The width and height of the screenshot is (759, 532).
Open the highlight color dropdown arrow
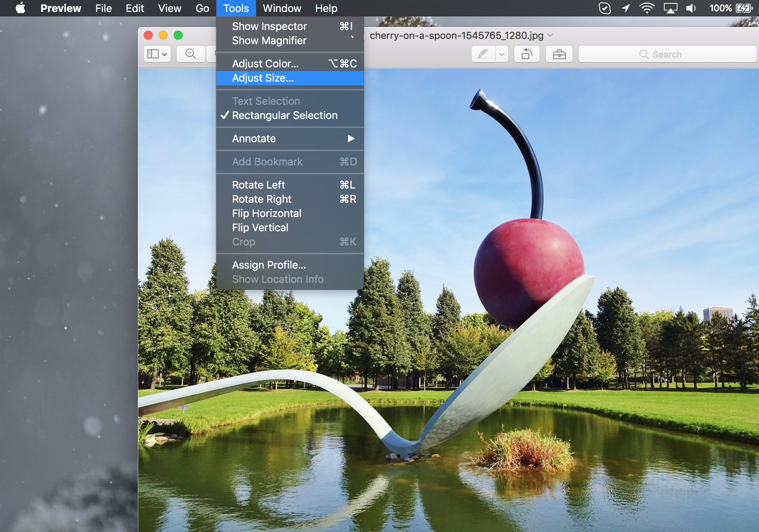(x=502, y=54)
